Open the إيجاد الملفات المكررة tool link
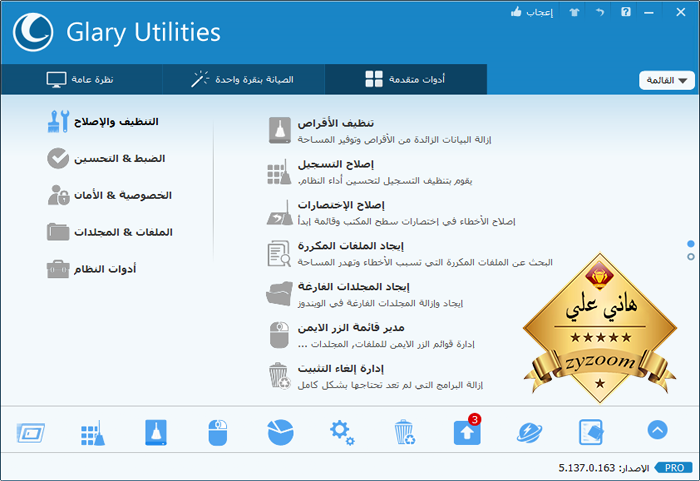Image resolution: width=700 pixels, height=481 pixels. pyautogui.click(x=350, y=246)
